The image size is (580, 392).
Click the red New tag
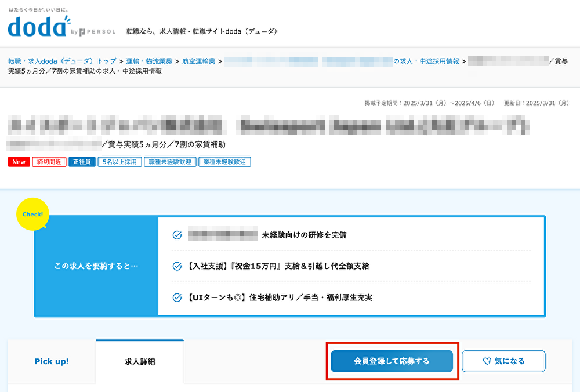19,162
